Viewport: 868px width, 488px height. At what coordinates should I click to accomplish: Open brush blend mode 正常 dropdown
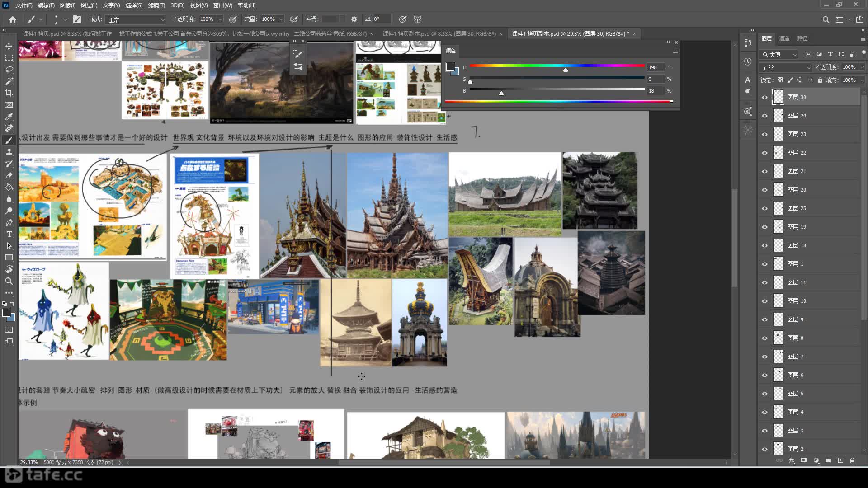pos(137,19)
